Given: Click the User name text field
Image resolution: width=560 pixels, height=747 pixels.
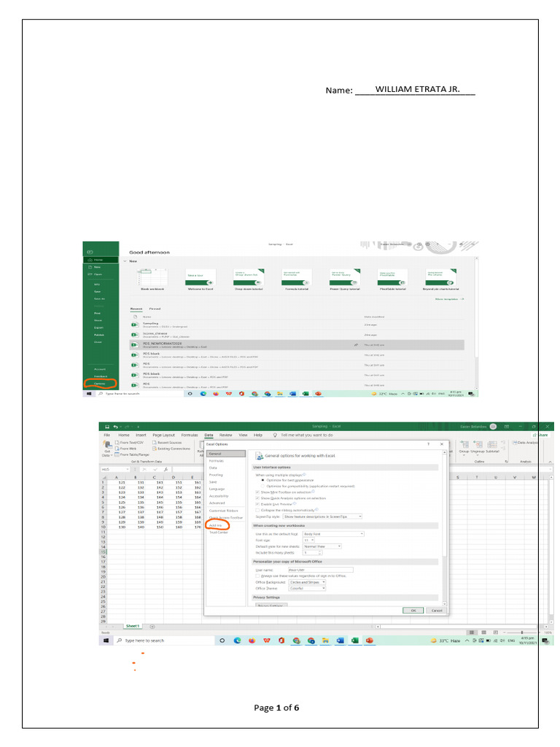Looking at the screenshot, I should point(321,570).
